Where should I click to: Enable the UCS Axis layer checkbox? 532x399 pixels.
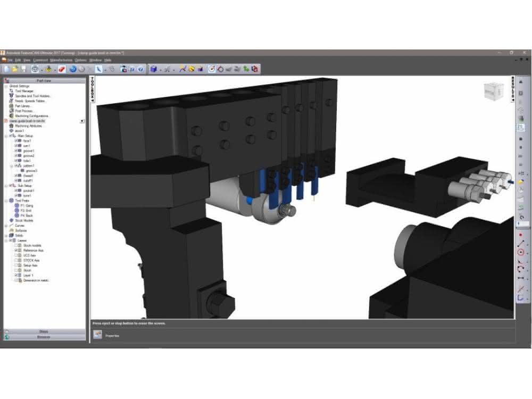coord(15,255)
